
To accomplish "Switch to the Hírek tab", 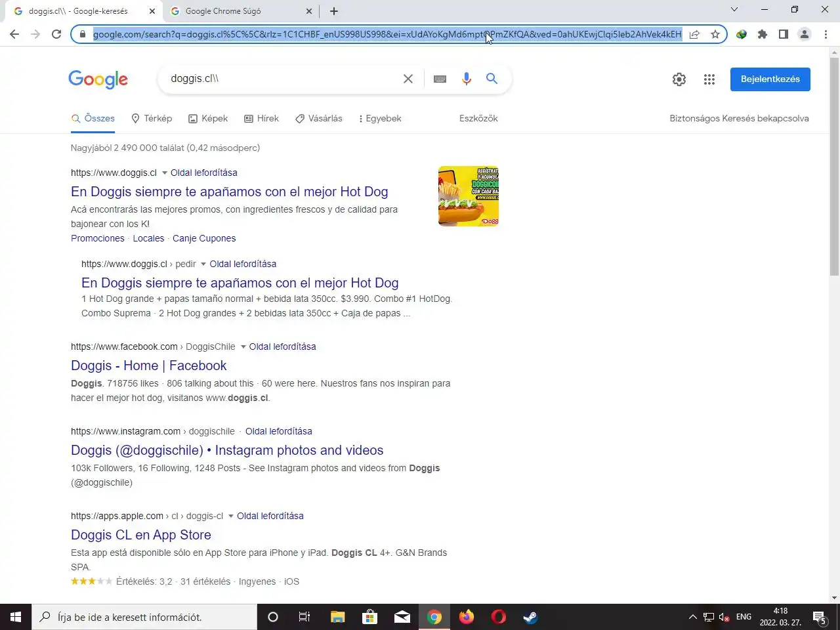I will (x=261, y=119).
